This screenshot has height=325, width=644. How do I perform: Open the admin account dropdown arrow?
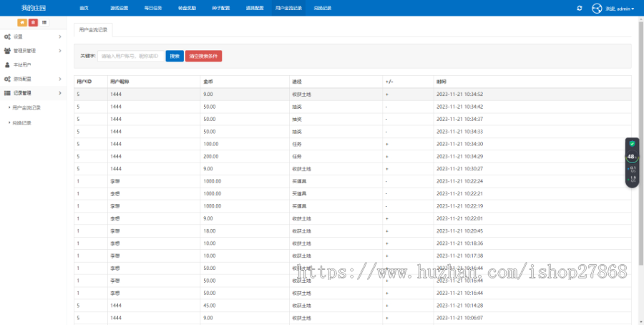633,9
